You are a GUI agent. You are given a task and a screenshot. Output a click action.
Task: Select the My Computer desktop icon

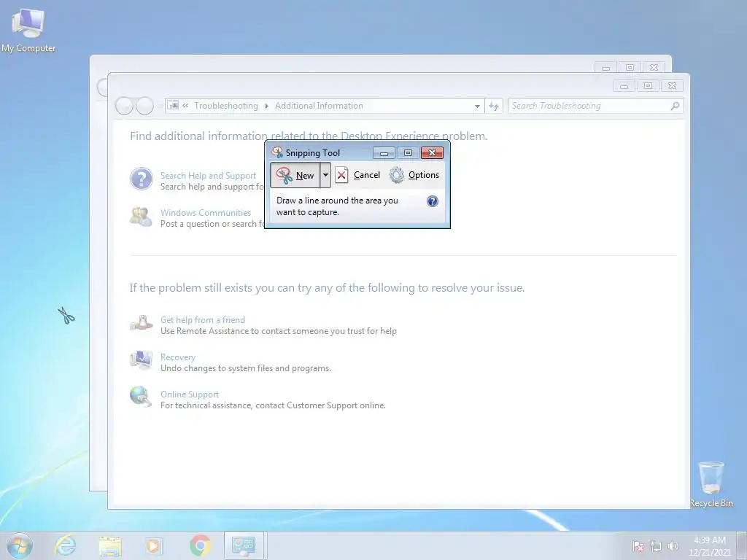[28, 30]
